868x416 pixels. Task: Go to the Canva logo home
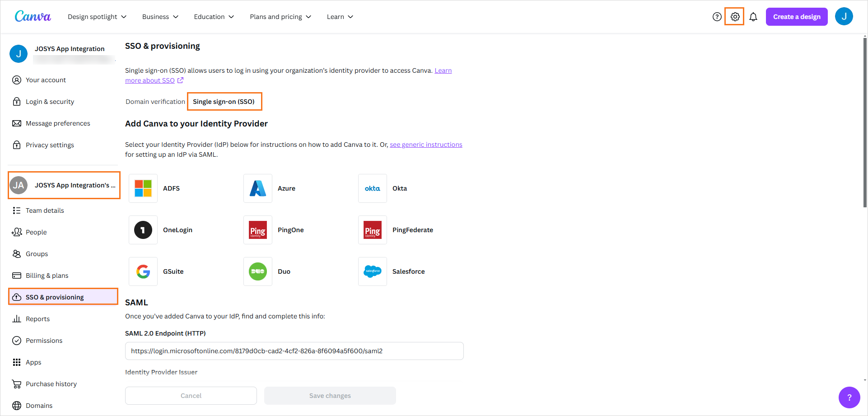pyautogui.click(x=33, y=16)
